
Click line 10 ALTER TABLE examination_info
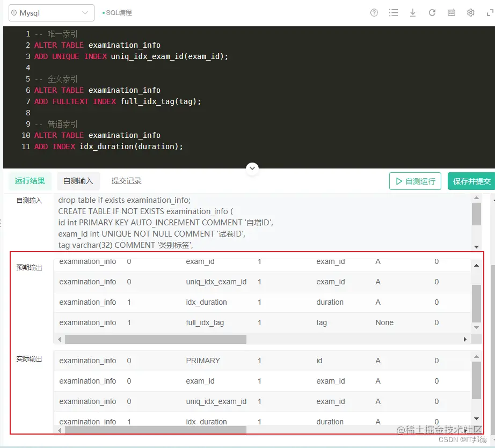[x=97, y=135]
